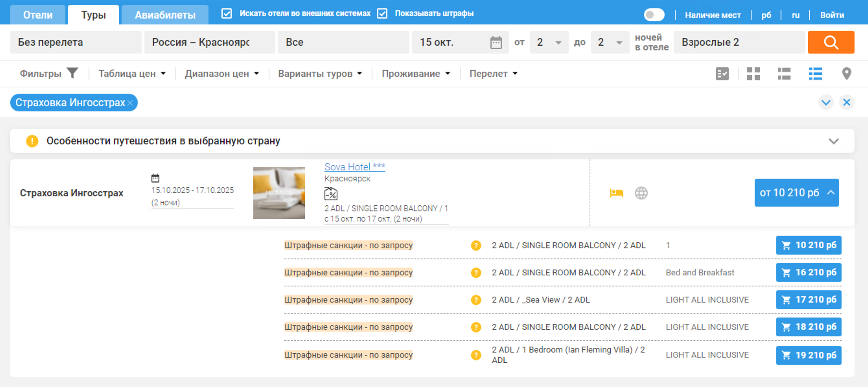Select the blue detailed list view icon

(815, 74)
